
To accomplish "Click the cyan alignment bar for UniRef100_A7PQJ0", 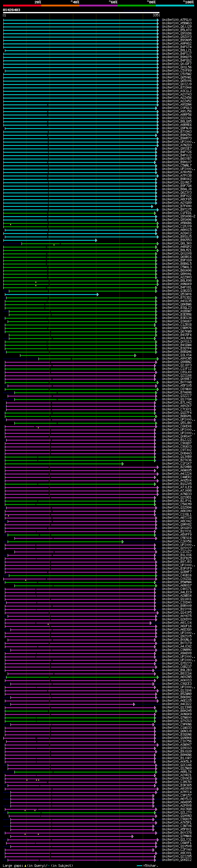I will pyautogui.click(x=81, y=20).
